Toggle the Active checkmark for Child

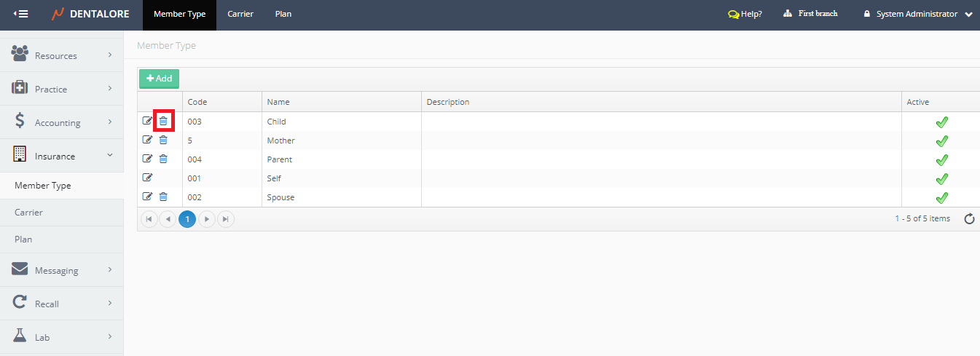(x=941, y=122)
